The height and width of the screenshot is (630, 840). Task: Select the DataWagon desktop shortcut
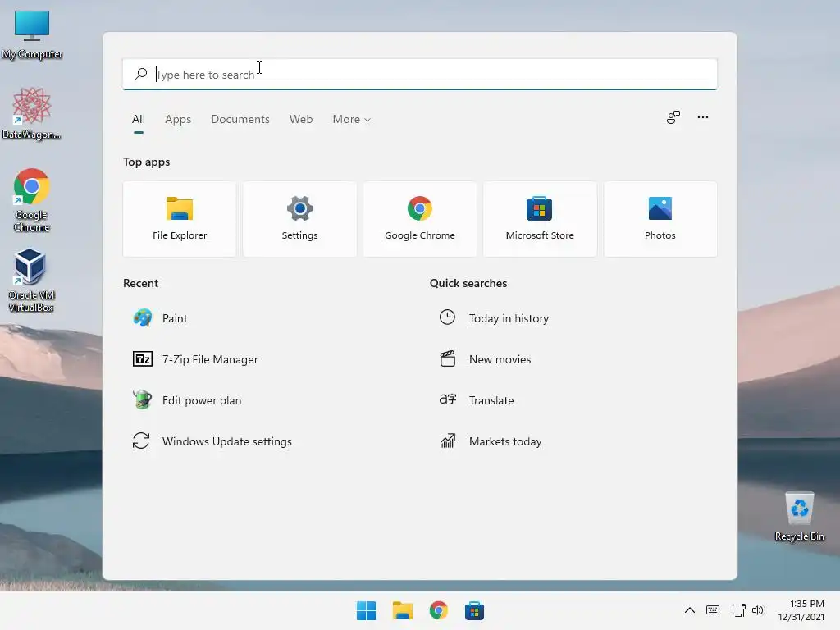pyautogui.click(x=32, y=113)
